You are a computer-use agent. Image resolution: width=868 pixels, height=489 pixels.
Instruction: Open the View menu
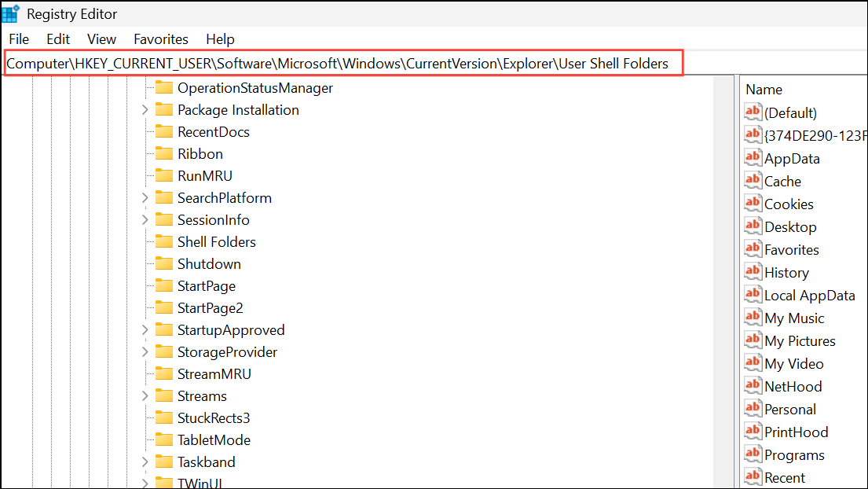[x=101, y=39]
